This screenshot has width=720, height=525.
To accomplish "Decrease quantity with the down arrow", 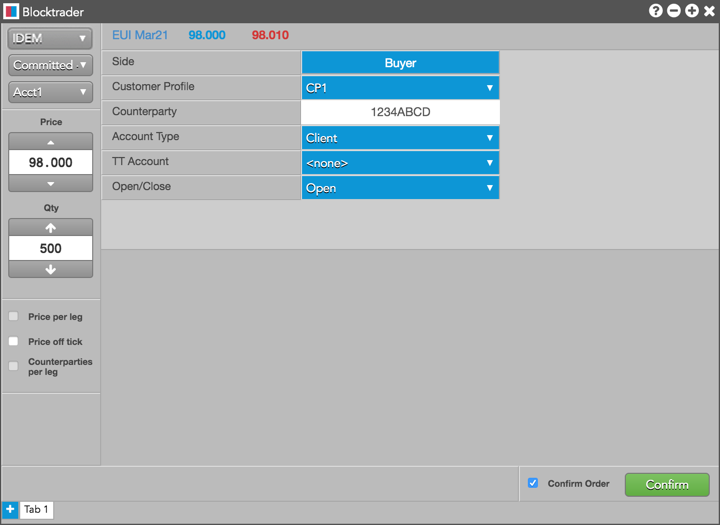I will [51, 269].
